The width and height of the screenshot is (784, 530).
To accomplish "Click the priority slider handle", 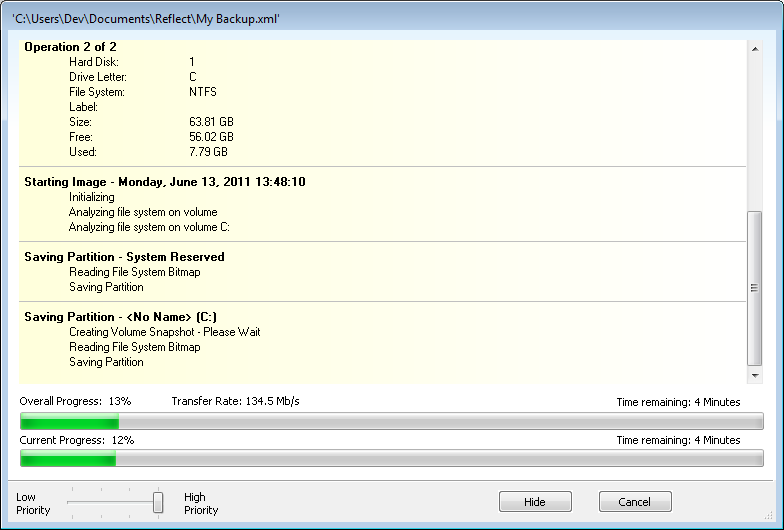I will [x=158, y=502].
